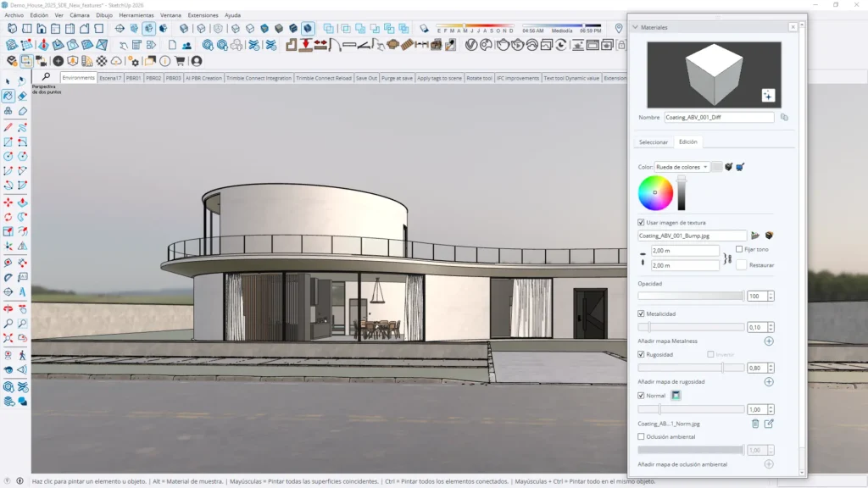Add a Metalness map with plus button
This screenshot has width=868, height=488.
click(x=769, y=341)
